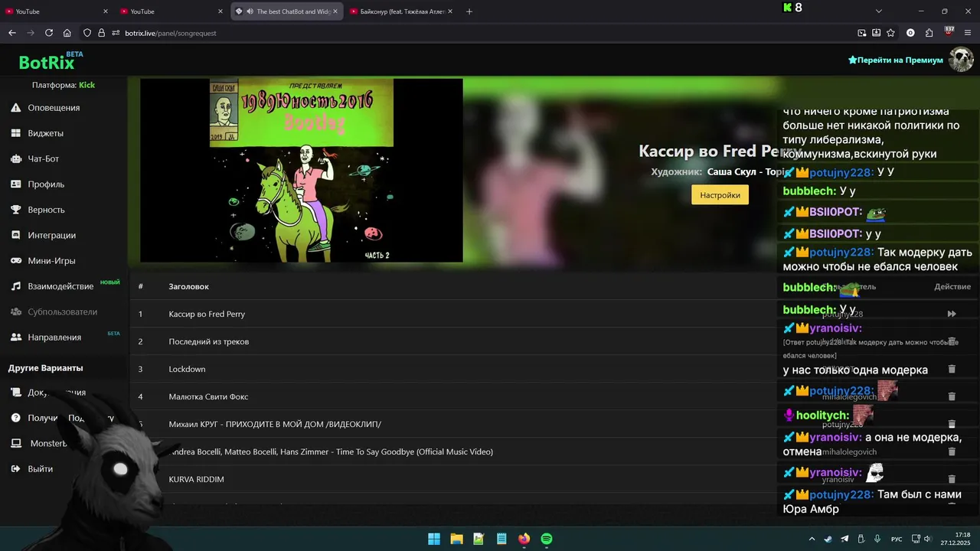Open the blocker extension showing 137
The image size is (980, 551).
(949, 32)
